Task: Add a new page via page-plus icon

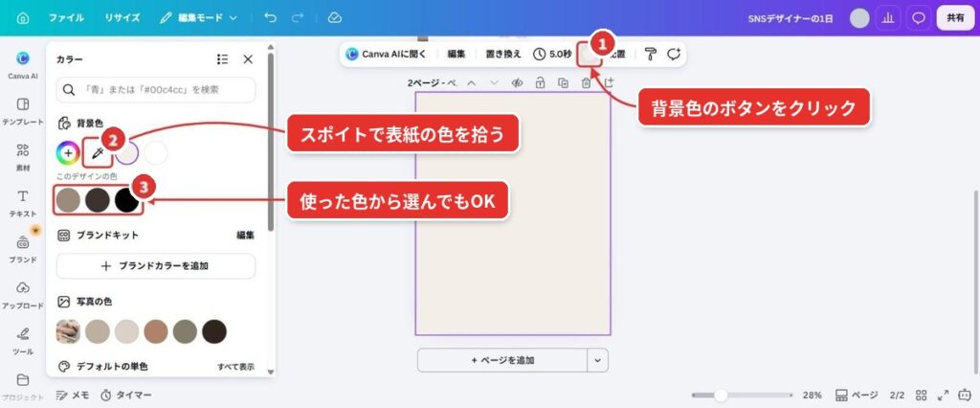Action: click(x=609, y=82)
